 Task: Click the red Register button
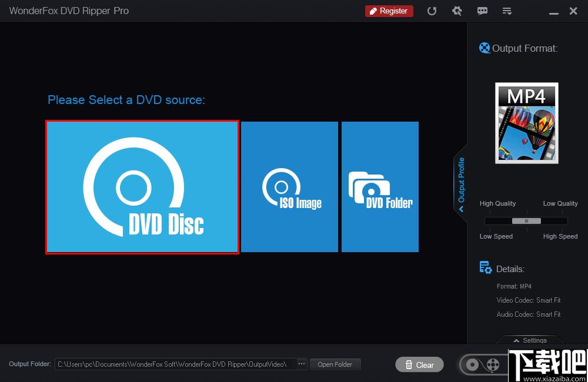tap(389, 11)
